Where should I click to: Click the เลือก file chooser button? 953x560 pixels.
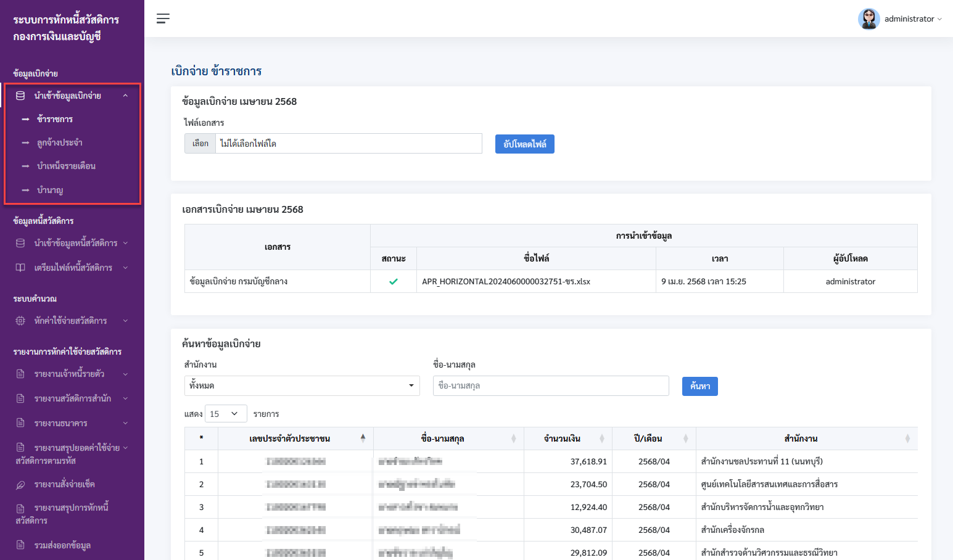[x=200, y=144]
